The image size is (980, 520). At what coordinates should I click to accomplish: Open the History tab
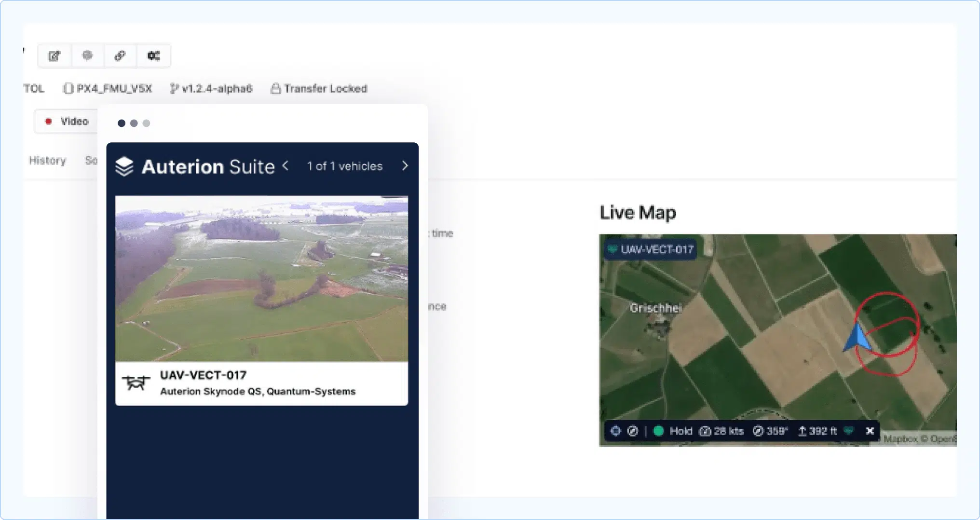coord(47,161)
